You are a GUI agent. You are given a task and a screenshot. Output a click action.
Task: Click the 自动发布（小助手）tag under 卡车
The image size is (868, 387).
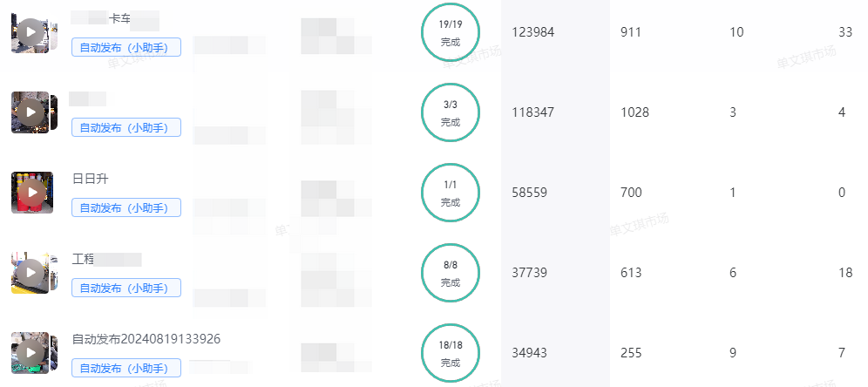126,47
